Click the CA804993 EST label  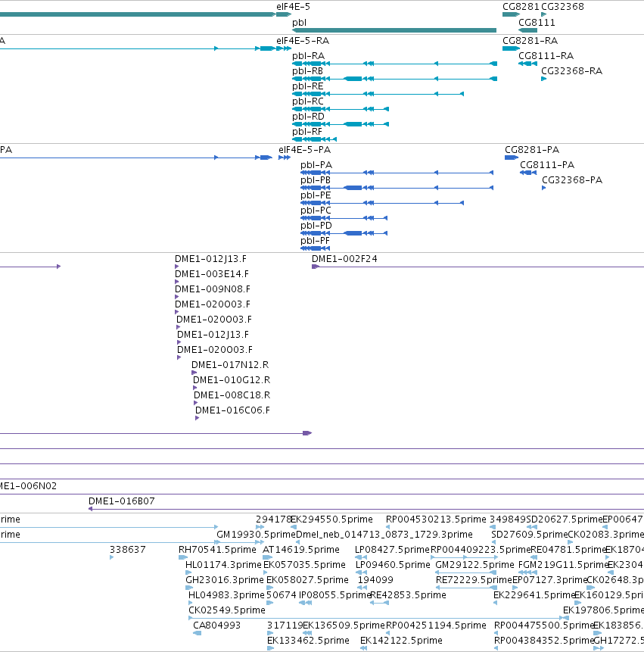(216, 625)
